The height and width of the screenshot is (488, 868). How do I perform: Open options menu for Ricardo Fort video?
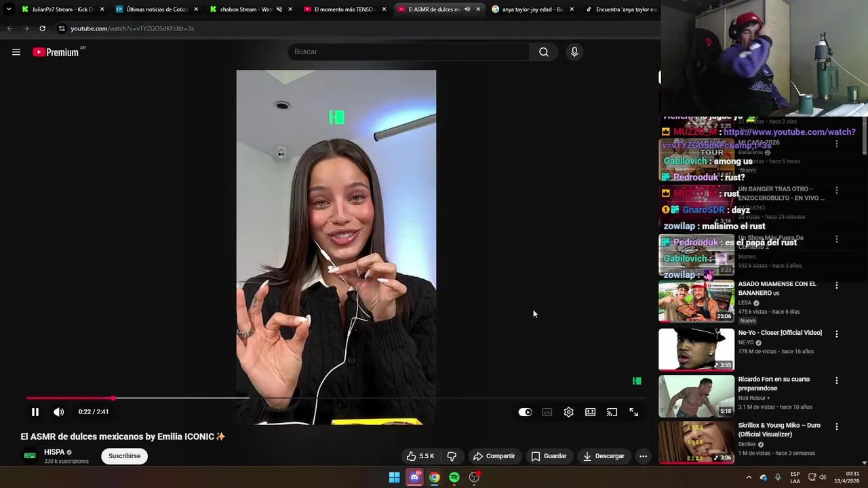pos(836,381)
